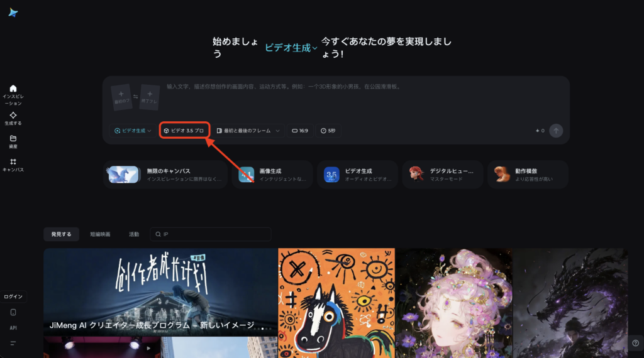Switch to the 短編映画 tab
644x358 pixels.
coord(99,234)
